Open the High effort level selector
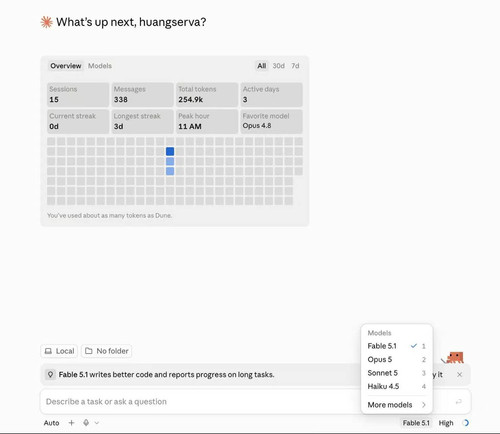The width and height of the screenshot is (500, 434). 446,423
